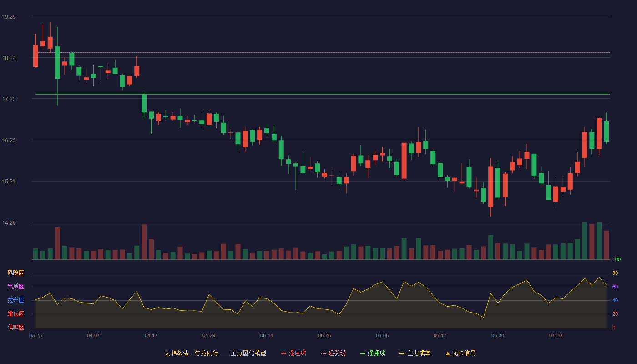This screenshot has height=364, width=637.
Task: Toggle the 强弱线 legend series
Action: tap(333, 353)
